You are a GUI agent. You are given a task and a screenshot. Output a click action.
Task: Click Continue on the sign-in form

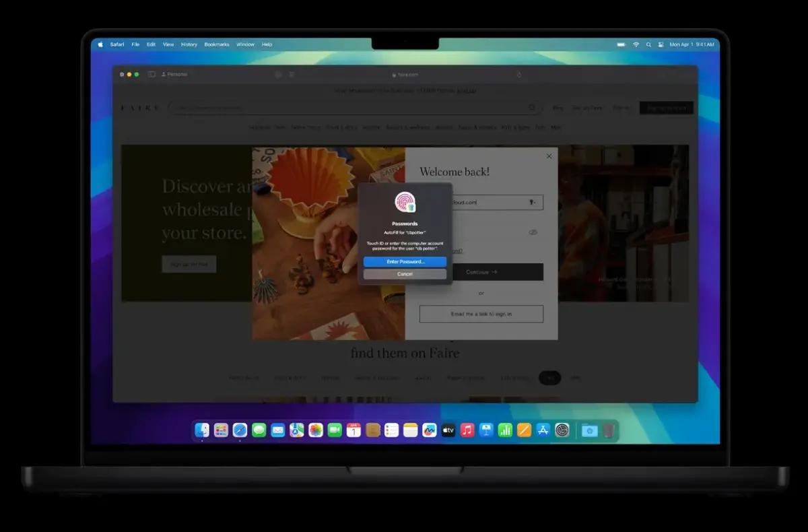coord(481,272)
